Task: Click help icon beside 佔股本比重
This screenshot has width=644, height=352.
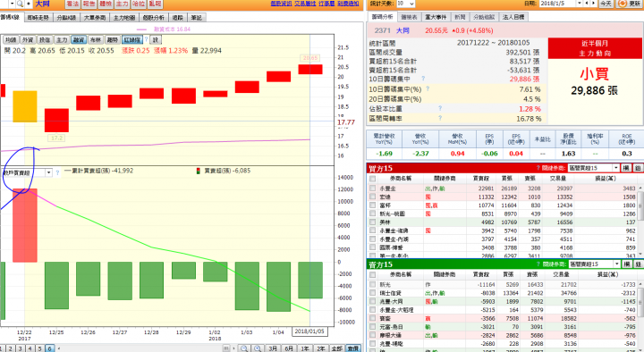Action: [x=440, y=108]
